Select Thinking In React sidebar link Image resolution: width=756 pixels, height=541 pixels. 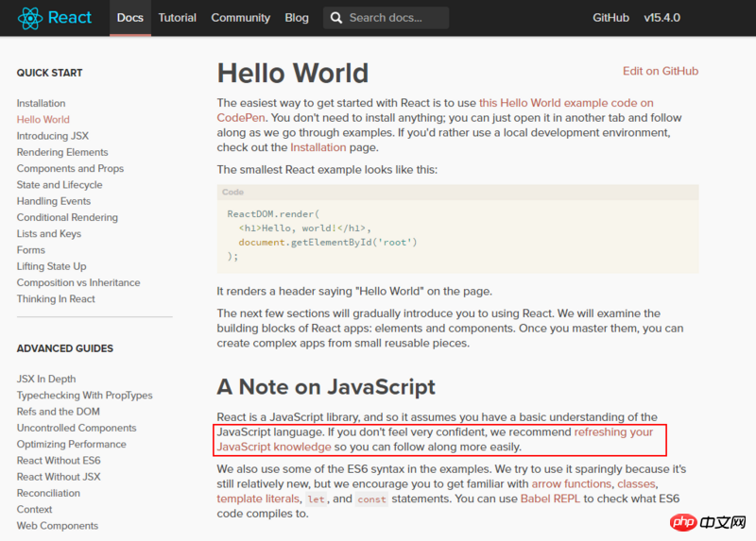pyautogui.click(x=56, y=299)
